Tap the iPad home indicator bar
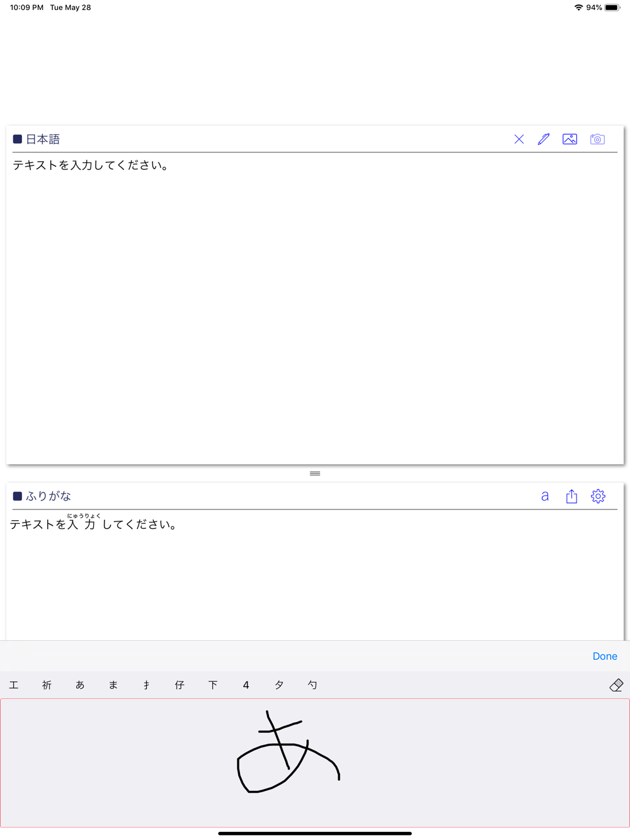This screenshot has width=630, height=840. coord(315,833)
